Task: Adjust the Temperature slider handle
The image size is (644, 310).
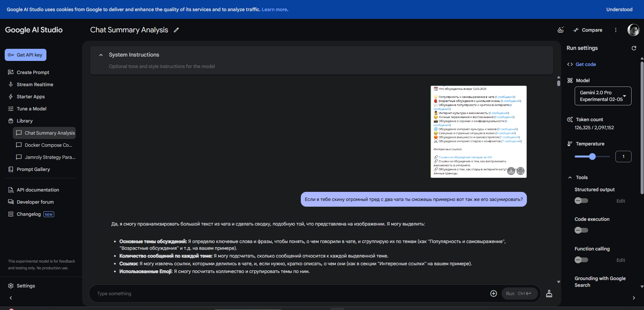Action: pyautogui.click(x=593, y=157)
